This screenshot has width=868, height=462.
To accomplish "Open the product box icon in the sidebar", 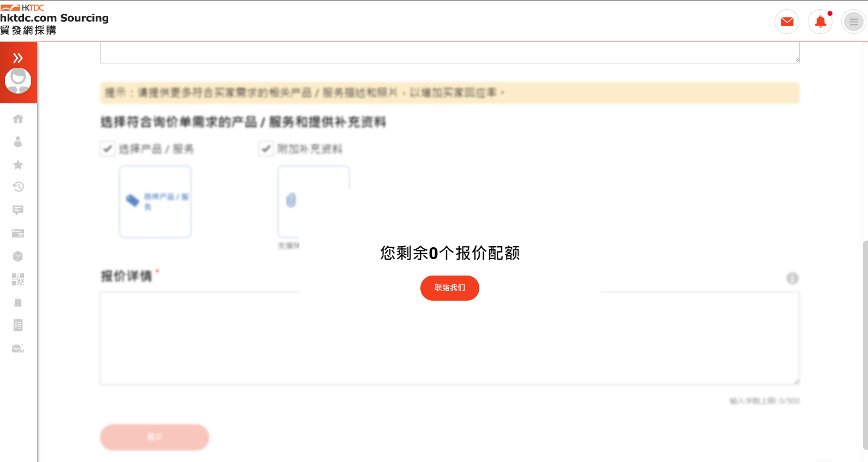I will (x=18, y=256).
